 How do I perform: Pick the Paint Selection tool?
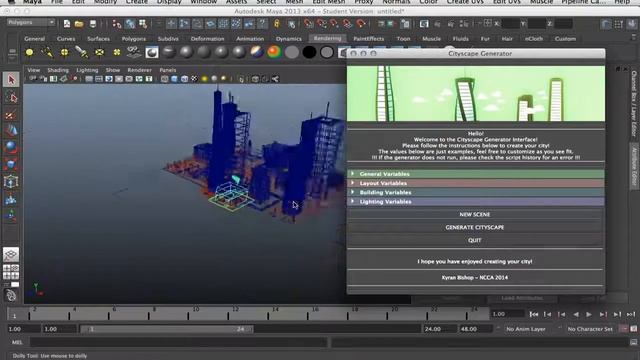click(x=11, y=115)
